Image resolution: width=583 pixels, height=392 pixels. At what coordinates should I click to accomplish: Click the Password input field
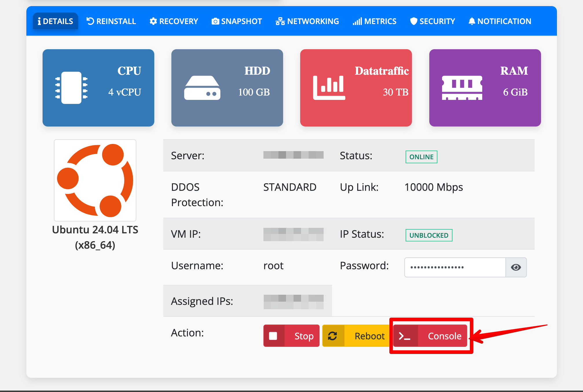(x=455, y=267)
